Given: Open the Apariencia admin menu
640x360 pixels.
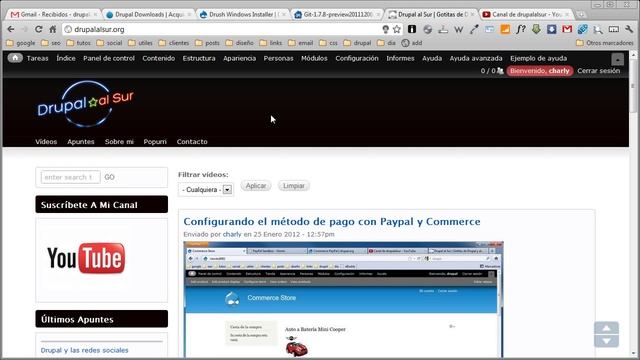Looking at the screenshot, I should [240, 58].
